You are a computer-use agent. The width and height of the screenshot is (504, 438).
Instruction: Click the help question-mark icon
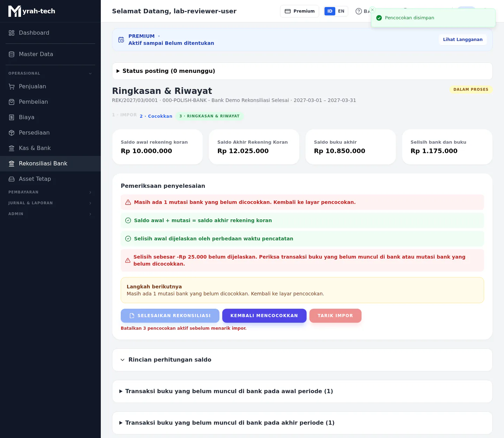358,11
